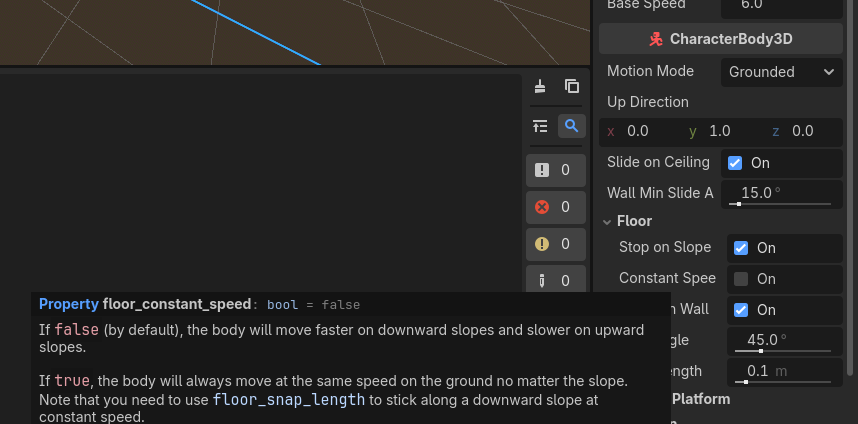
Task: Toggle yellow warning messages filter
Action: (555, 244)
